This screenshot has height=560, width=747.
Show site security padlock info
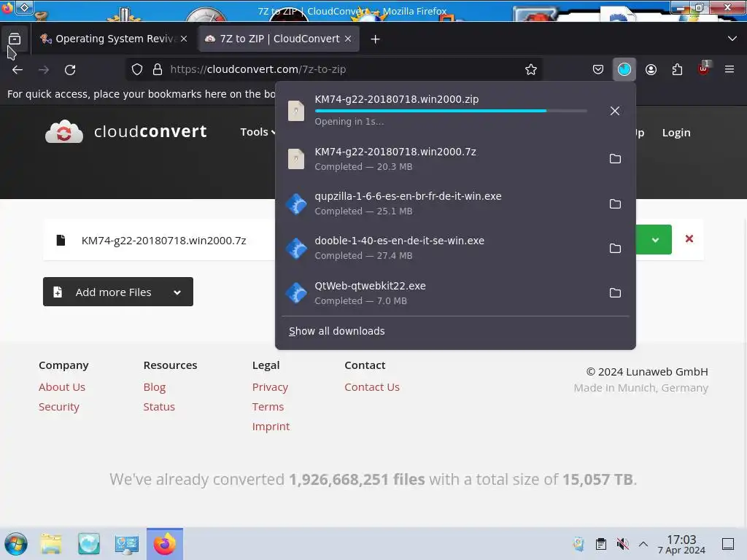158,69
